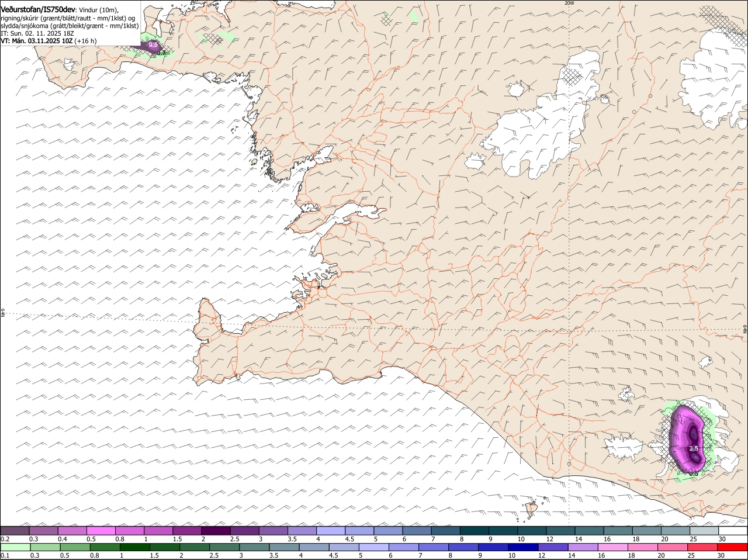Select the upper legend swatch labeled 0.5
Viewport: 748px width, 560px height.
click(x=101, y=531)
